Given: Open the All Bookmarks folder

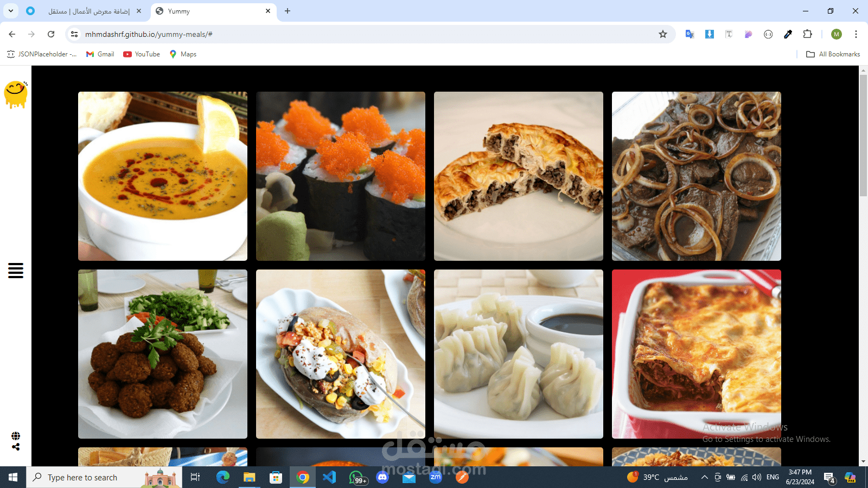Looking at the screenshot, I should (x=833, y=54).
